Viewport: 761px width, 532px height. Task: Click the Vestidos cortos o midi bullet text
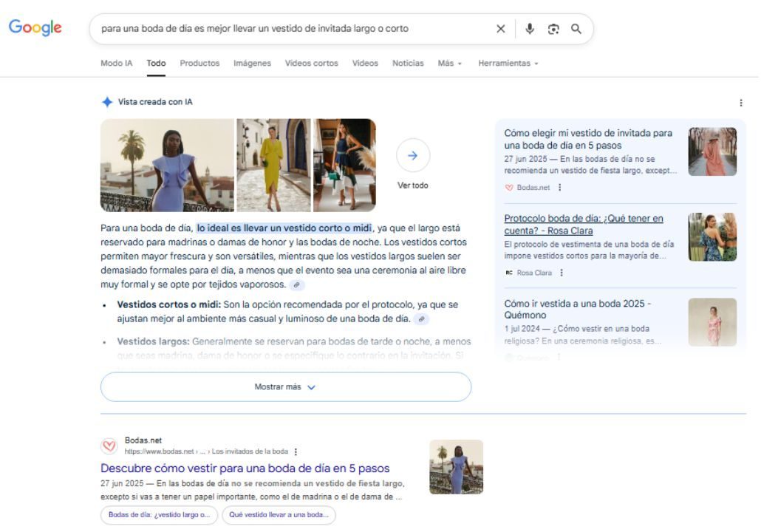tap(288, 312)
